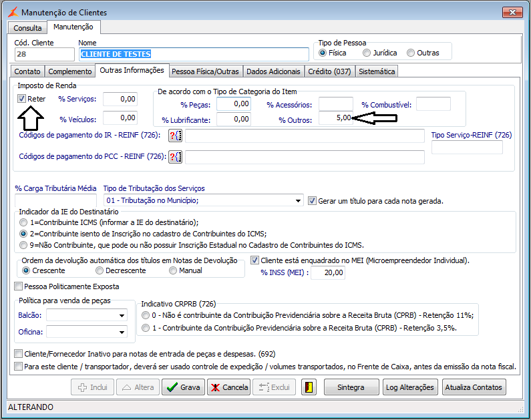Switch to the Manutenção tab
531x420 pixels.
[73, 27]
